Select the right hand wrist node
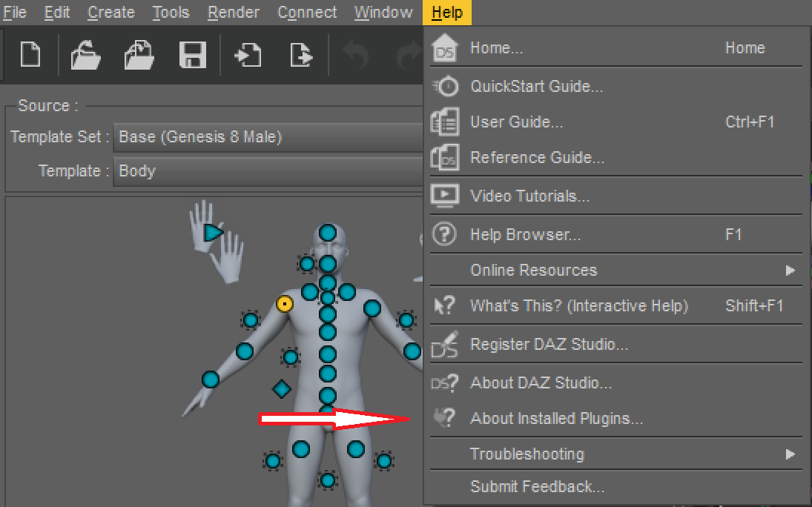This screenshot has height=507, width=812. coord(211,379)
